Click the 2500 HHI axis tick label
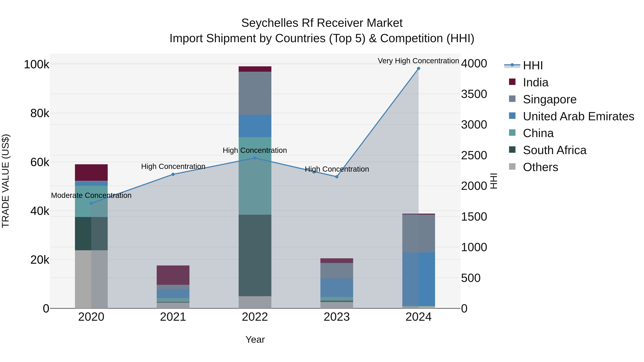Viewport: 644px width, 362px height. click(474, 155)
